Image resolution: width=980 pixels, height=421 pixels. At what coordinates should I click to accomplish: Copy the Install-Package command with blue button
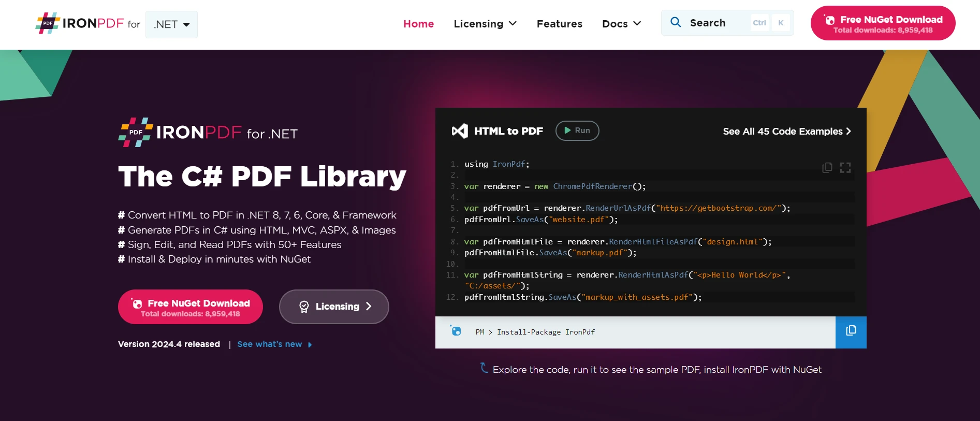[x=851, y=332]
